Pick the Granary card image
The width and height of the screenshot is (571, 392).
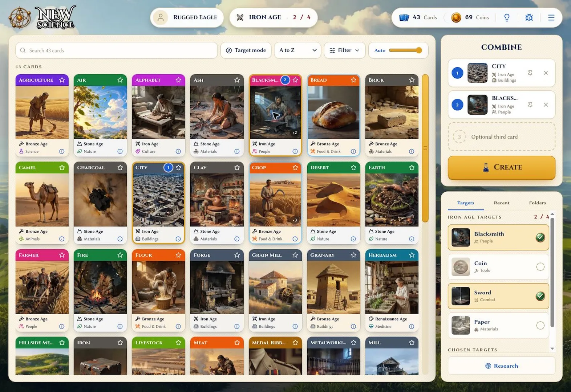pos(333,287)
